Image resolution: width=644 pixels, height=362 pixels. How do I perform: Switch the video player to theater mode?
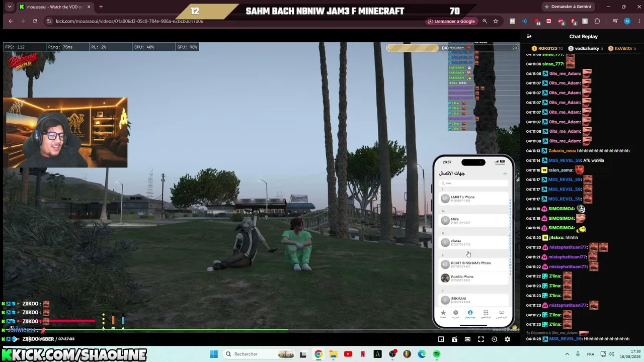click(x=467, y=339)
